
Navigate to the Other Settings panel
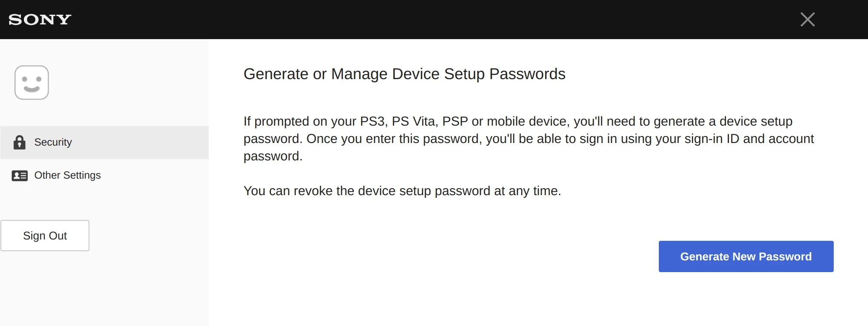tap(67, 175)
